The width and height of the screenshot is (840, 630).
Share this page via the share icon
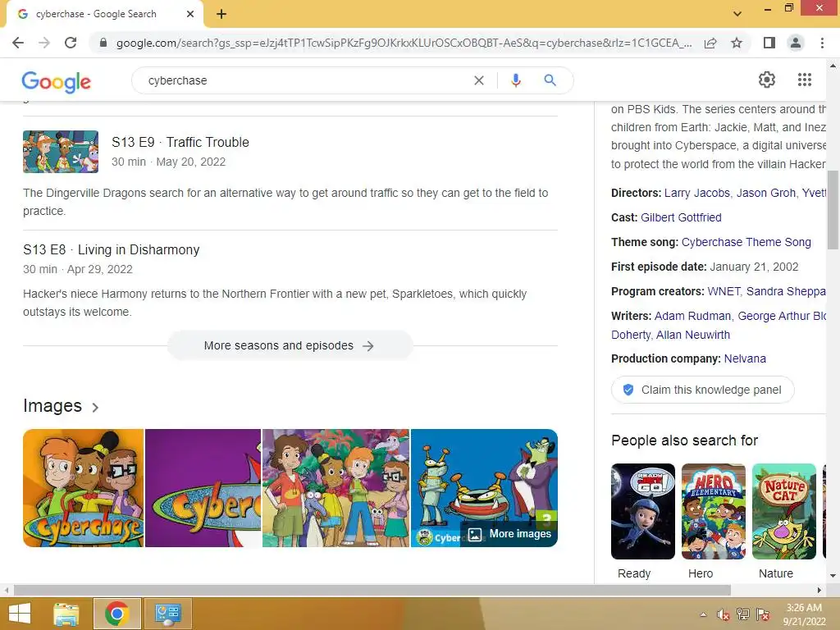(710, 43)
